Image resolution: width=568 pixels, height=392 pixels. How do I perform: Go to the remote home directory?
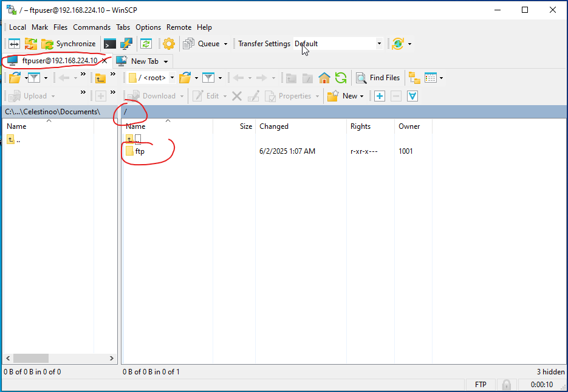(x=324, y=78)
